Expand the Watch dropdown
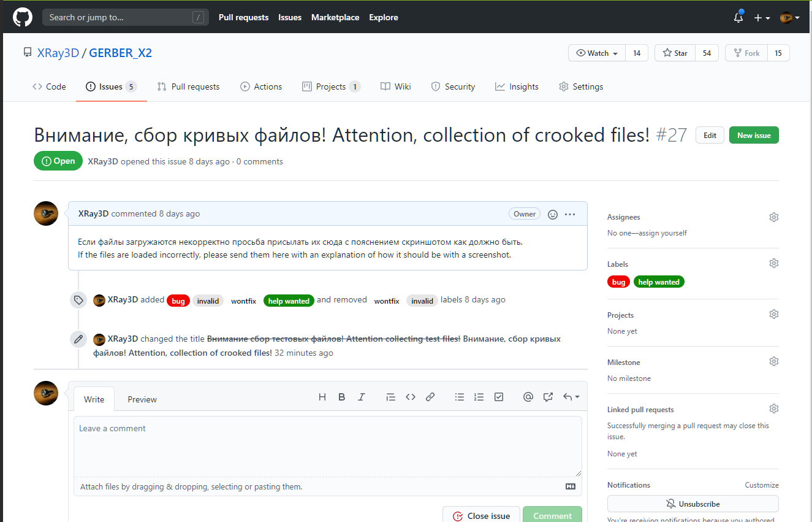The image size is (812, 522). (x=597, y=53)
